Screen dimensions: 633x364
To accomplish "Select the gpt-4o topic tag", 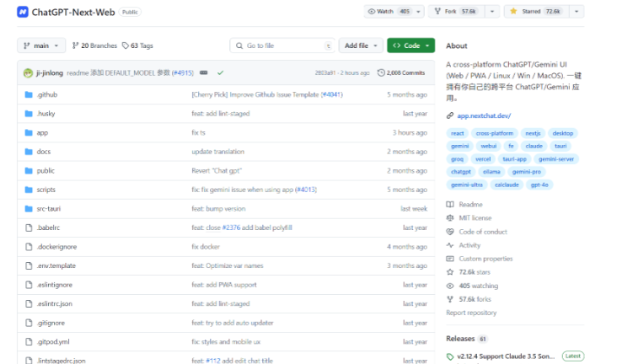I will tap(539, 185).
